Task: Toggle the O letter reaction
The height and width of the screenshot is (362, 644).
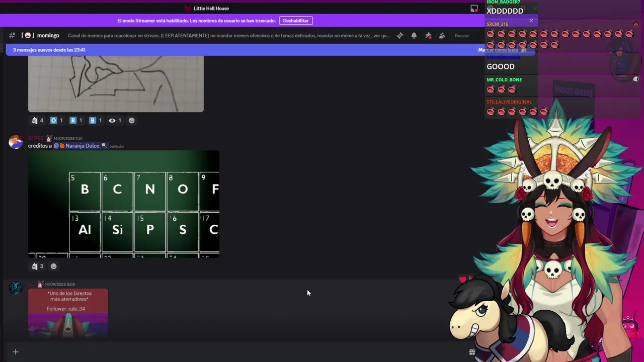Action: point(56,121)
